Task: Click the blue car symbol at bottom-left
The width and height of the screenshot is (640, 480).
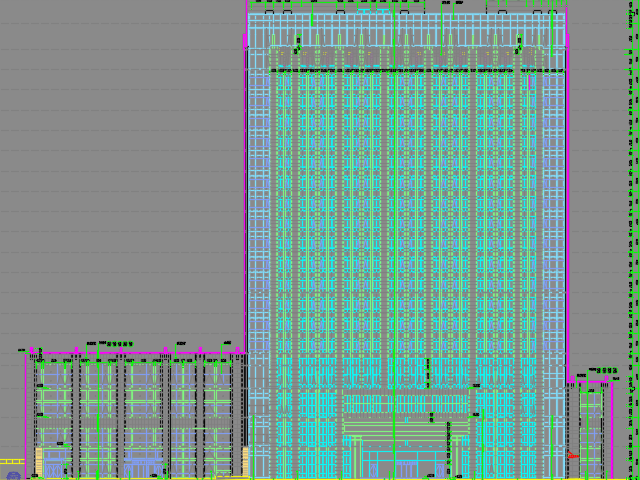Action: click(x=13, y=476)
